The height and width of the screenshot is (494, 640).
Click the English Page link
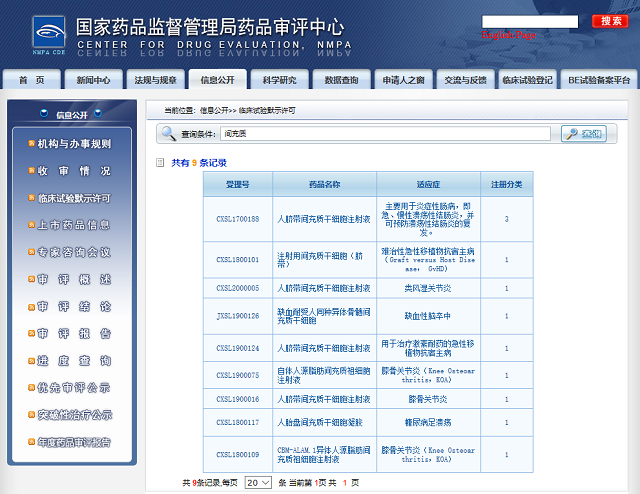[508, 35]
